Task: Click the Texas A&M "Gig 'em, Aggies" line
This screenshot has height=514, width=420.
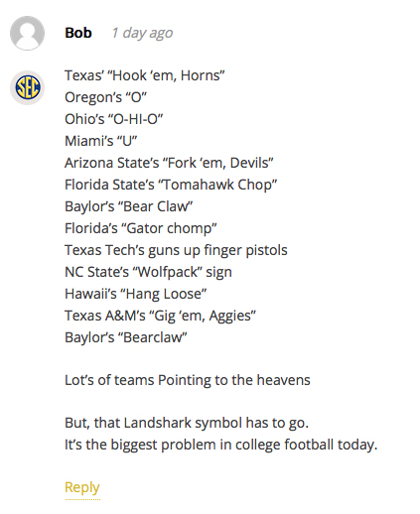Action: click(x=161, y=316)
